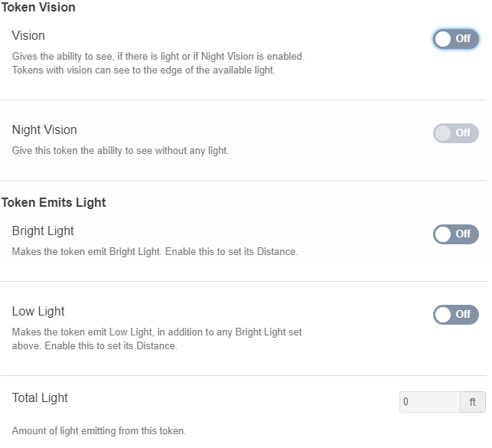Click the Low Light setting label
Screen dimensions: 492x448
(38, 312)
